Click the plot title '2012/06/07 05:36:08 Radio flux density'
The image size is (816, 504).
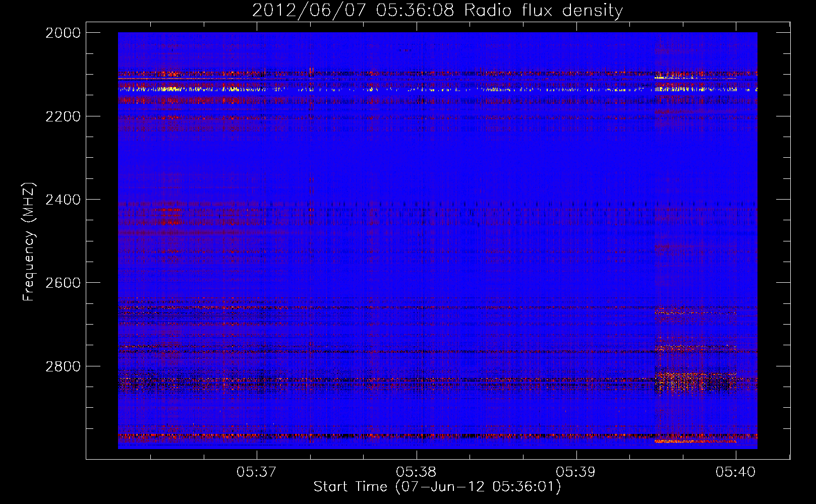437,10
